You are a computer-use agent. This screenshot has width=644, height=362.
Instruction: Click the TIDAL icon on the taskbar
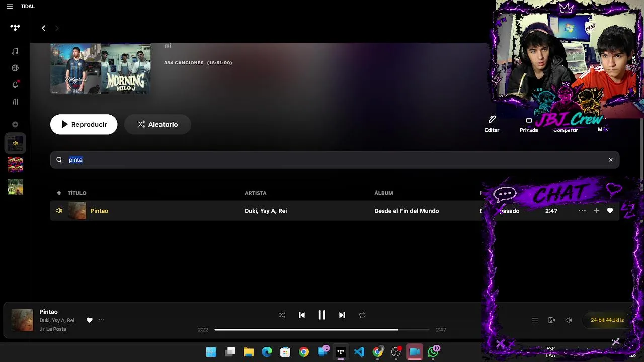pos(341,352)
